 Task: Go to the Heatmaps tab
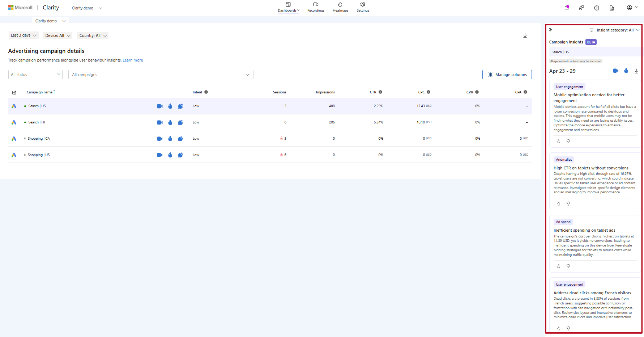(341, 7)
